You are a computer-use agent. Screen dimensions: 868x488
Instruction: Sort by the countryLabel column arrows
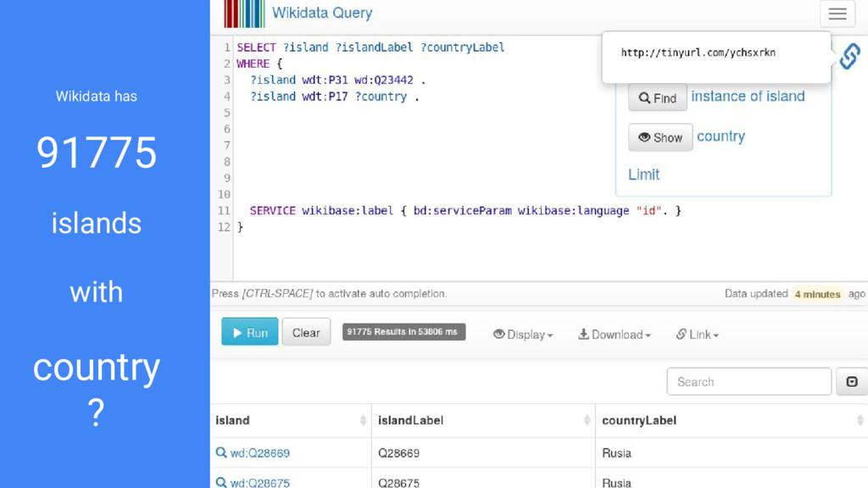click(860, 420)
